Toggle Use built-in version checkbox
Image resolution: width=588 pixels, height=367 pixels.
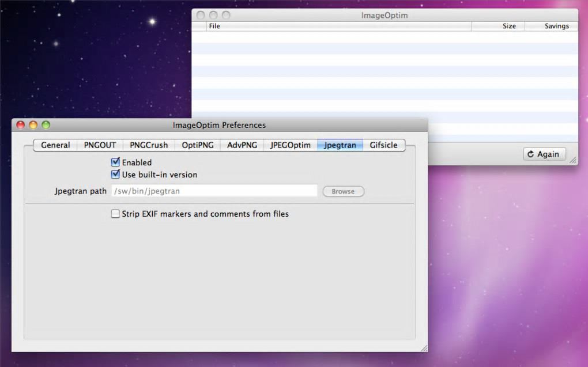point(115,175)
